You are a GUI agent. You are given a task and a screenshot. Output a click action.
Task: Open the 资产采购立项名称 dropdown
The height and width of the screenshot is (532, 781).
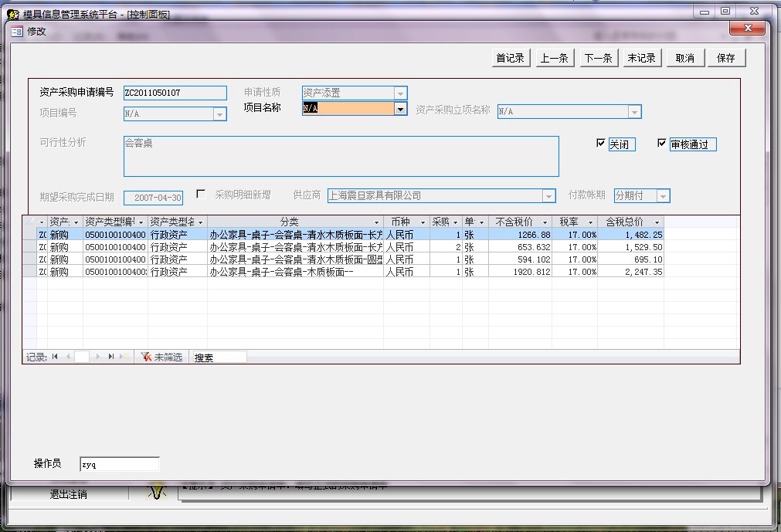tap(634, 112)
